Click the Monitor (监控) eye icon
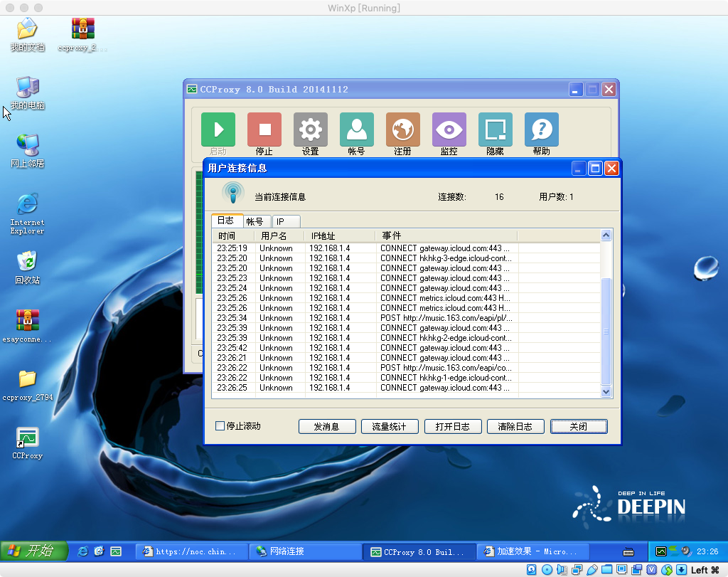Screen dimensions: 728x577 tap(449, 129)
